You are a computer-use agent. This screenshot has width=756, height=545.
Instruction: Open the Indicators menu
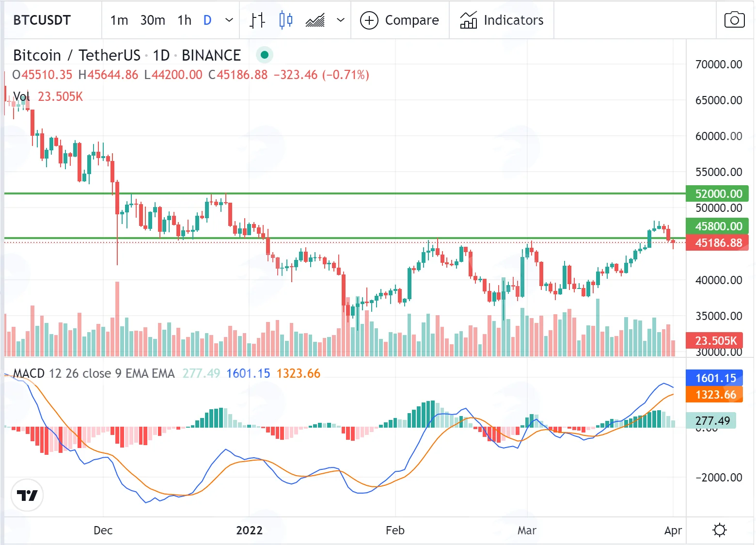(502, 20)
